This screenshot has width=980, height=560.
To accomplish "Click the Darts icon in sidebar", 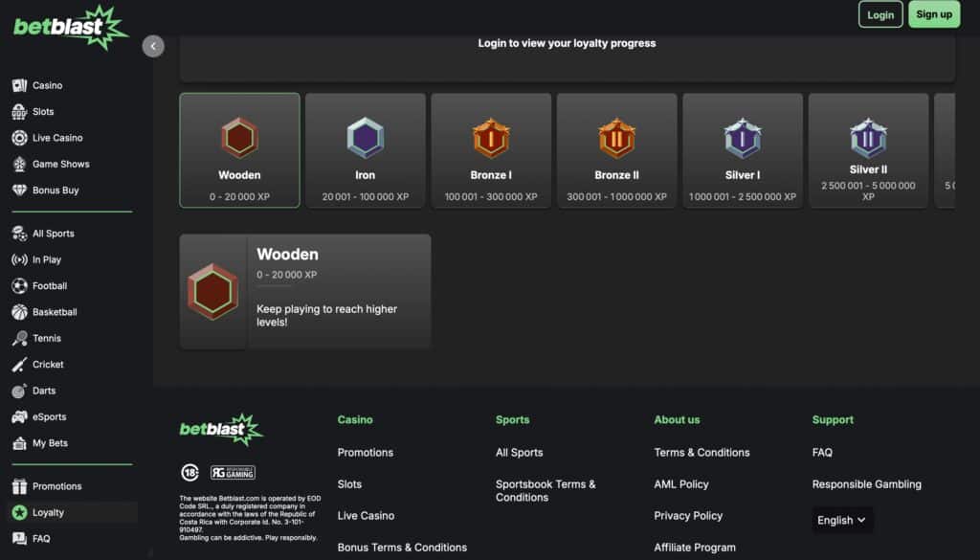I will pyautogui.click(x=19, y=391).
